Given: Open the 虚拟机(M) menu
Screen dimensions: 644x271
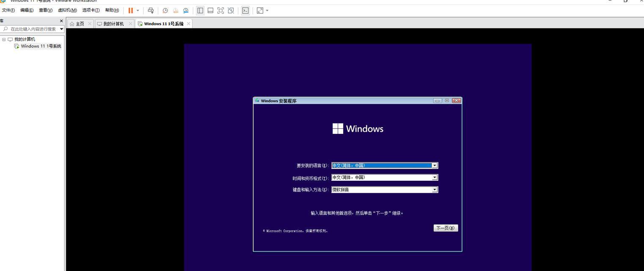Looking at the screenshot, I should pos(67,10).
